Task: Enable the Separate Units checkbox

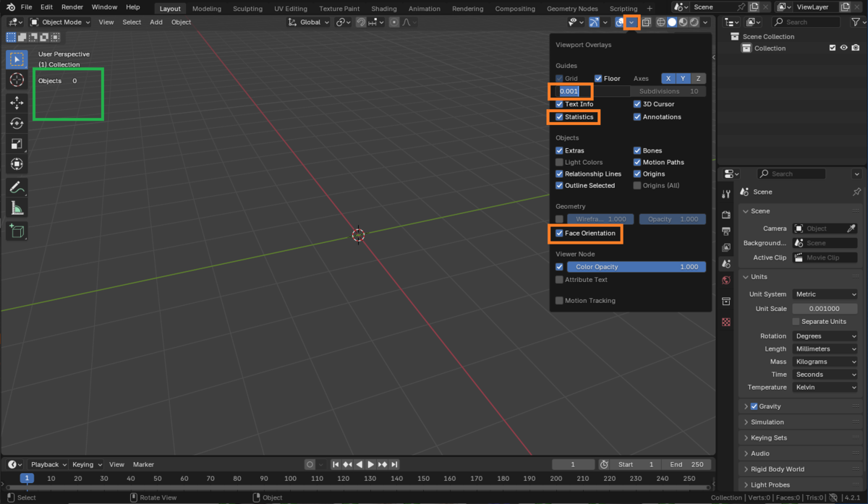Action: click(796, 322)
